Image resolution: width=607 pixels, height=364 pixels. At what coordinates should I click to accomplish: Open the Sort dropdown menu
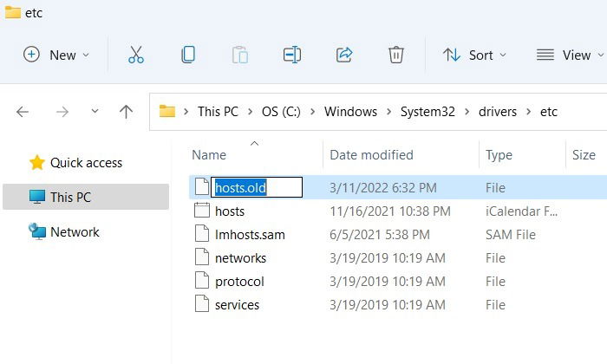(x=474, y=55)
